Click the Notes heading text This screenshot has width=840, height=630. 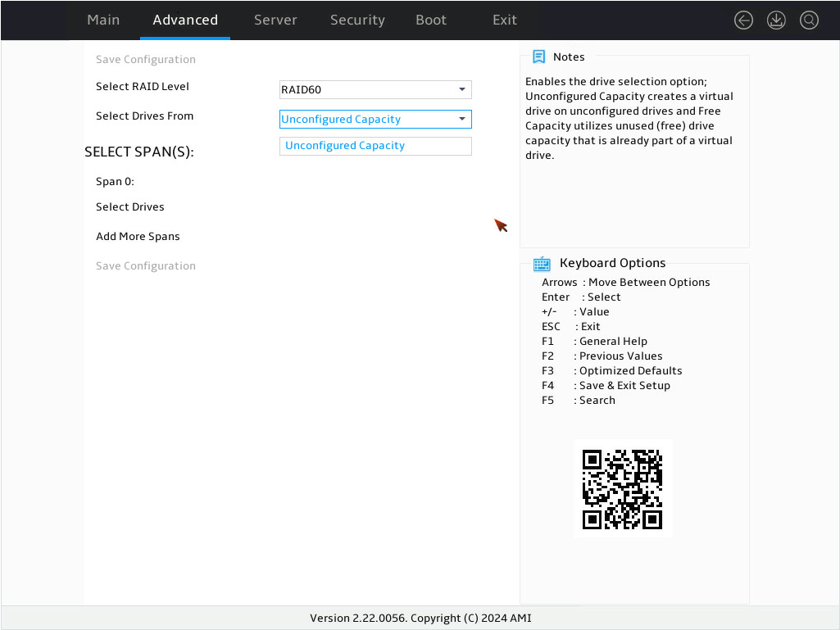pos(569,57)
